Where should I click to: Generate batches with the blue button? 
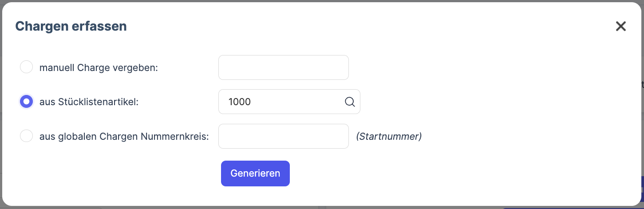(x=255, y=174)
